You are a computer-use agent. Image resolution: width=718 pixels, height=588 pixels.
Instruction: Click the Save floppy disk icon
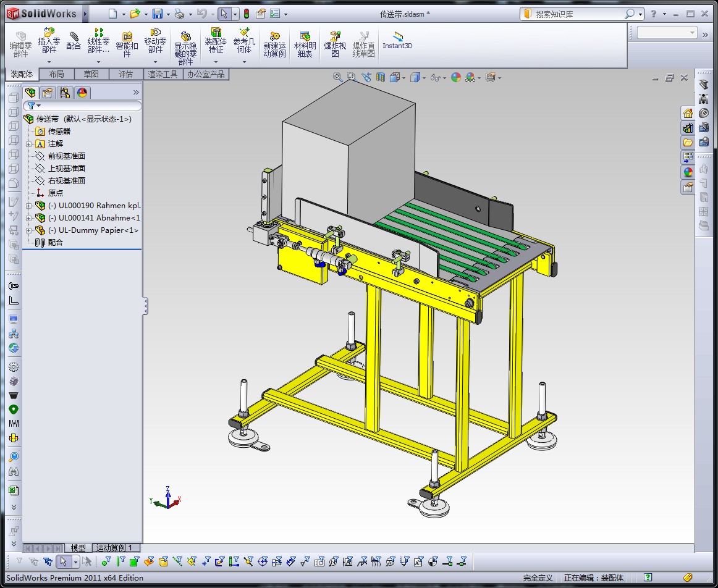click(x=158, y=14)
